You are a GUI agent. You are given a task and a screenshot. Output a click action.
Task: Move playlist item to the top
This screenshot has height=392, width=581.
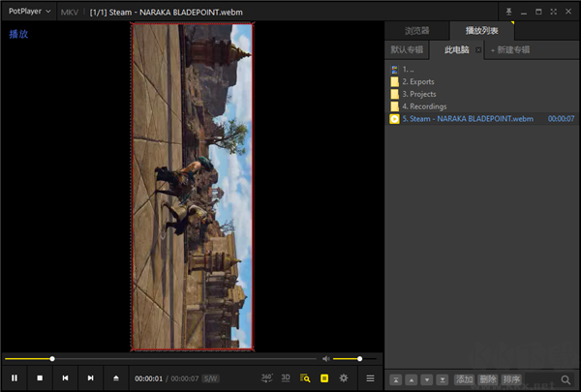(x=395, y=379)
